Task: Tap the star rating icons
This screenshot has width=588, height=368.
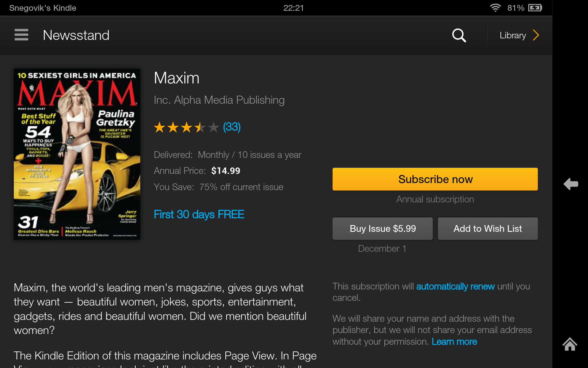Action: (187, 127)
